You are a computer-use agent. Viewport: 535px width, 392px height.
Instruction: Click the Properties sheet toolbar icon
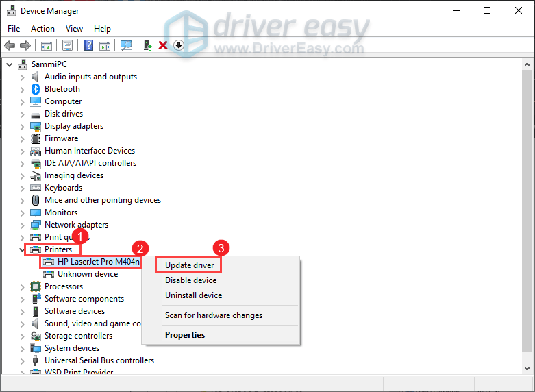pos(68,45)
